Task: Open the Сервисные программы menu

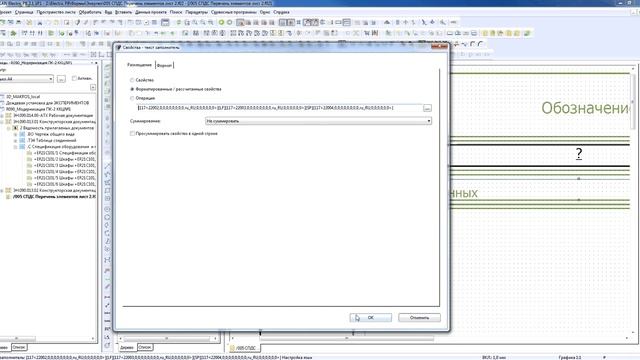Action: 233,12
